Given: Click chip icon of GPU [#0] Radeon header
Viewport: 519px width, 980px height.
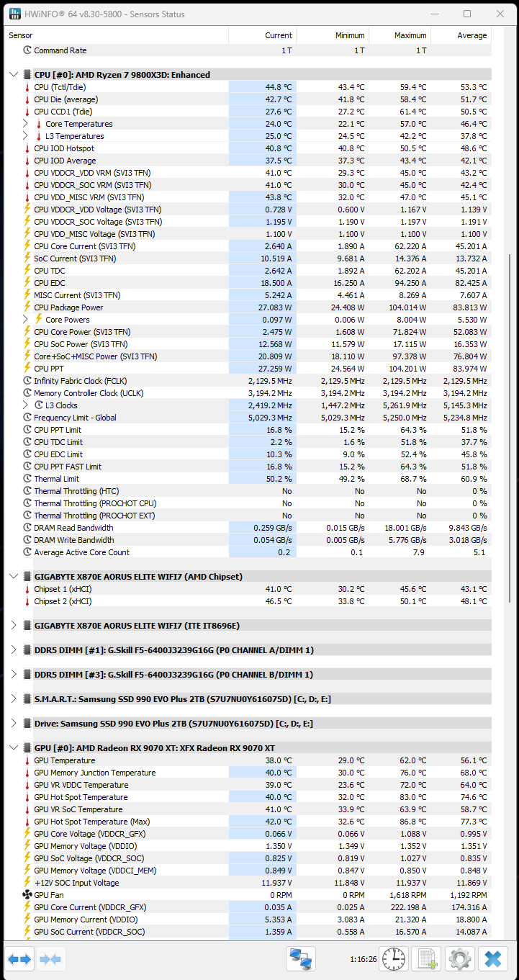Looking at the screenshot, I should click(x=27, y=748).
